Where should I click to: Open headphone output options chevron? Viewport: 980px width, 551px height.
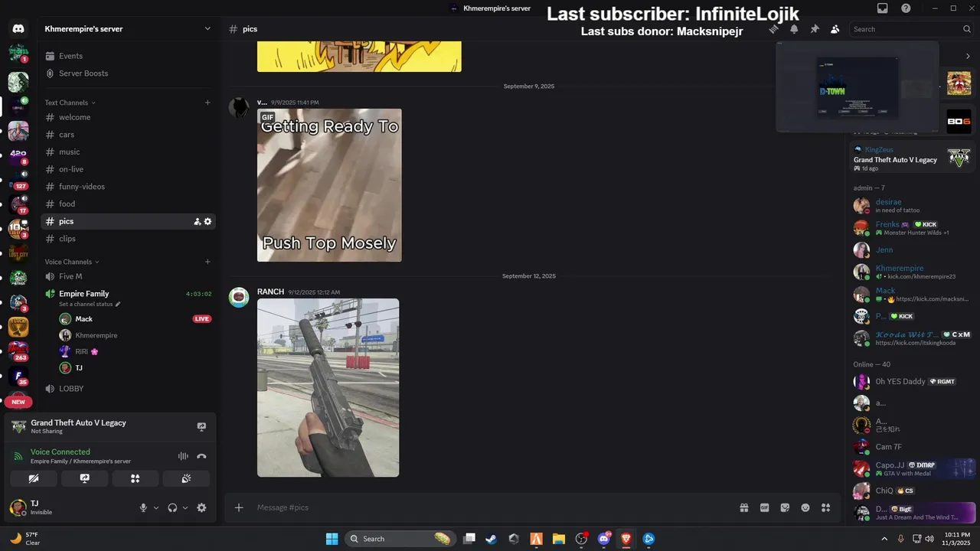point(185,507)
